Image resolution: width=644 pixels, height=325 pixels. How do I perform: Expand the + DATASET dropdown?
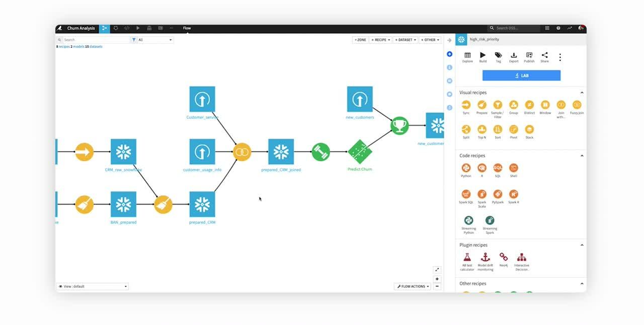(x=406, y=40)
